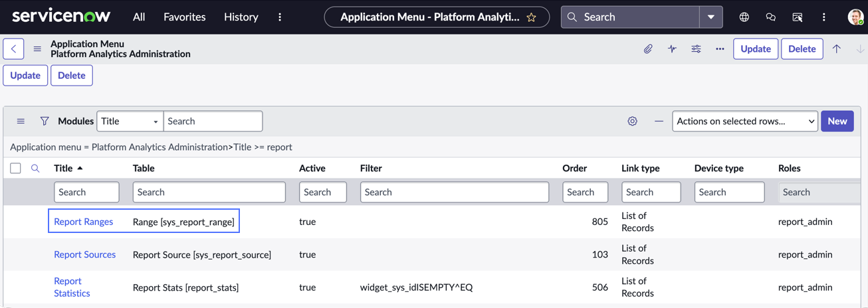Click the Table column search field

tap(209, 193)
